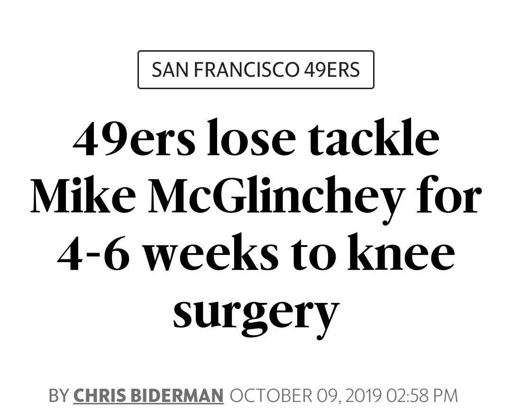Screen dimensions: 512x420
Task: Click the 02:58 PM timestamp
Action: 422,395
